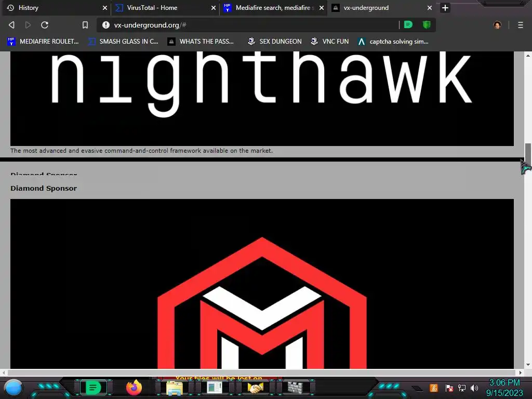
Task: Click the scrollbar up arrow
Action: (528, 55)
